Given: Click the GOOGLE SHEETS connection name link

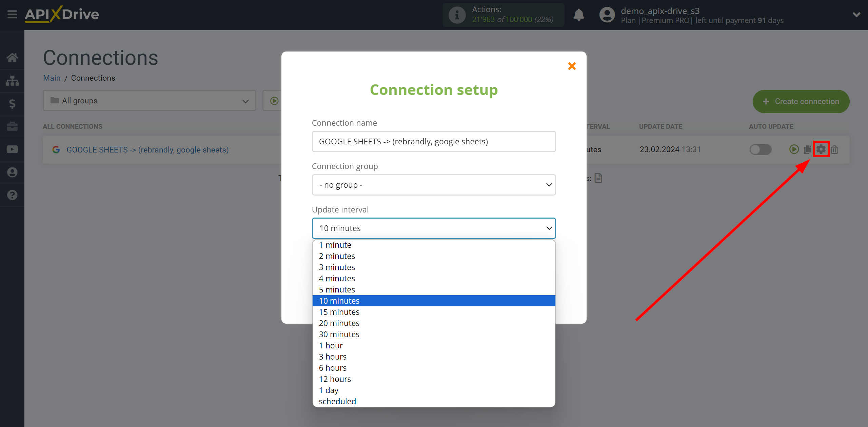Looking at the screenshot, I should (147, 149).
